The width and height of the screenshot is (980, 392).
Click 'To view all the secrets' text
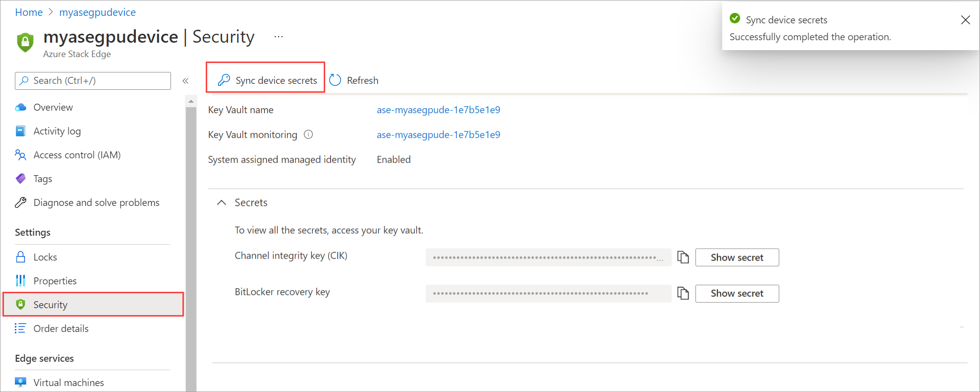point(329,230)
